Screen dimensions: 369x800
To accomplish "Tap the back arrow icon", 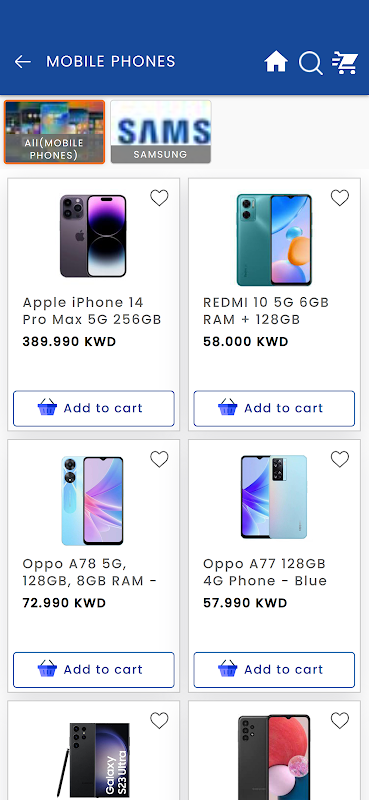I will pyautogui.click(x=22, y=62).
